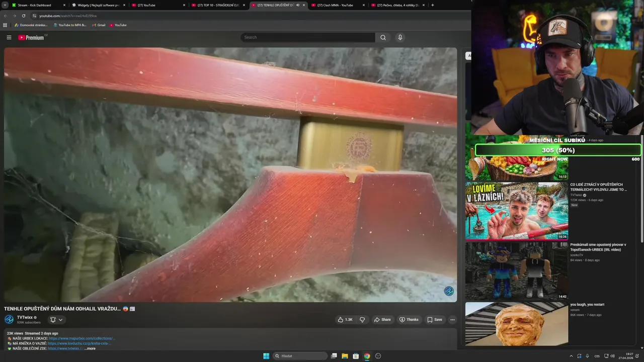Open the 'you laugh, you restart' thumbnail

516,324
